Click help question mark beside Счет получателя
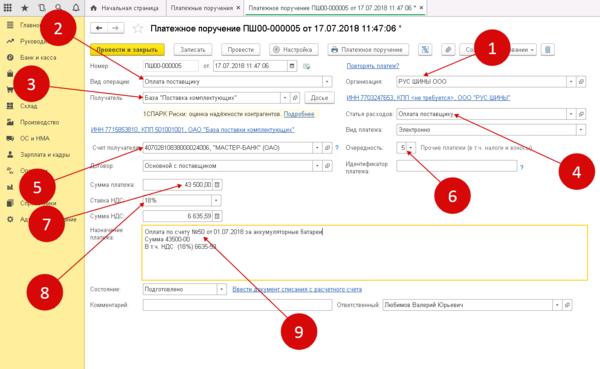 [337, 148]
